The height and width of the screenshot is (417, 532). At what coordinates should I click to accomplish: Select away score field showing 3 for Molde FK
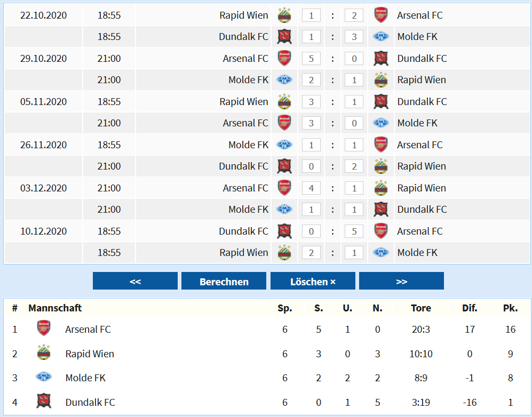coord(354,37)
